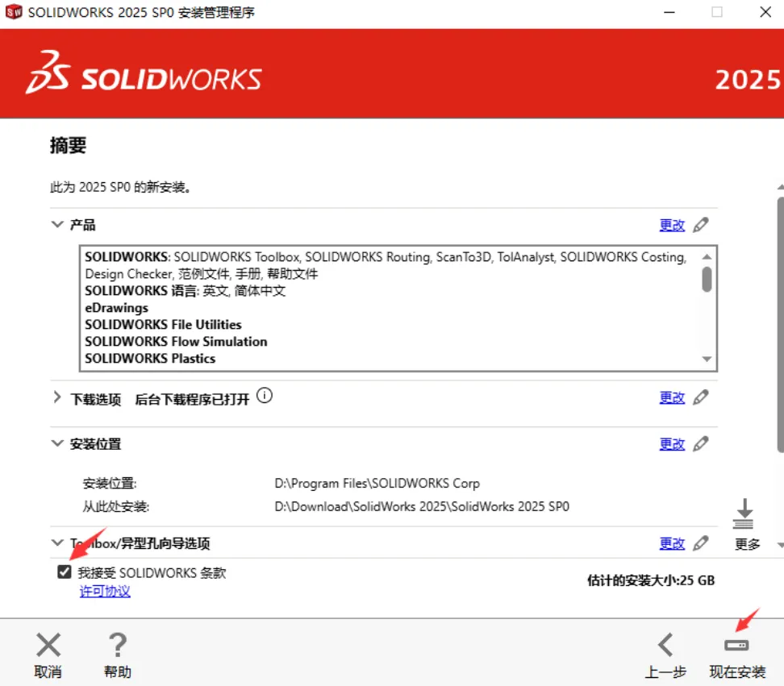Click 更改 link for 下载选项
784x686 pixels.
(x=672, y=398)
